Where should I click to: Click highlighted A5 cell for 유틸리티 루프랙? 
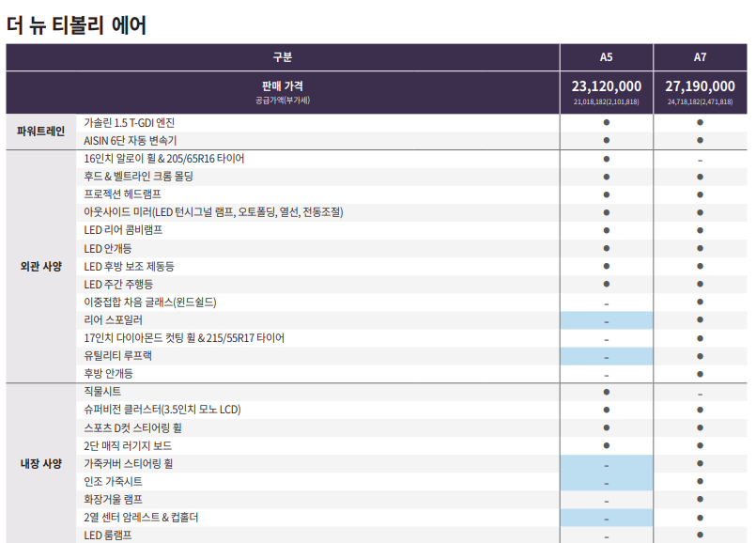pyautogui.click(x=607, y=356)
